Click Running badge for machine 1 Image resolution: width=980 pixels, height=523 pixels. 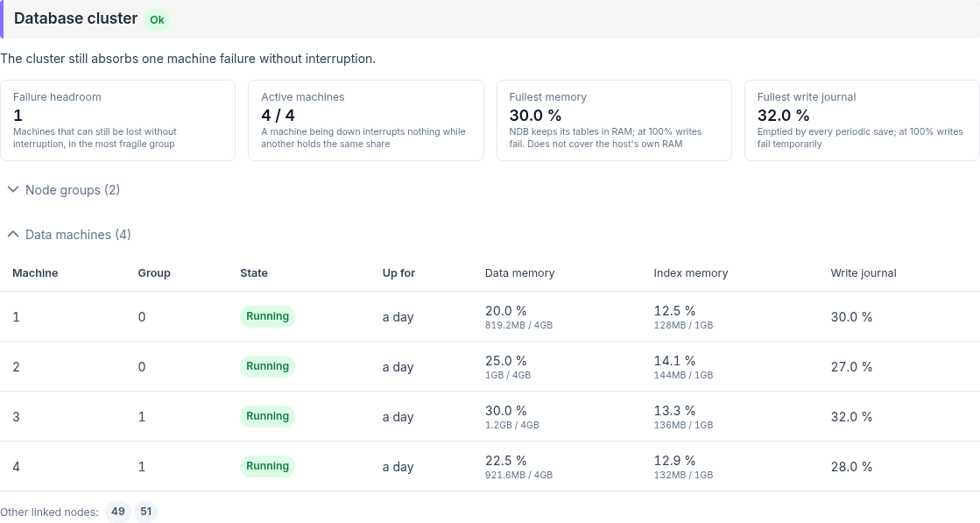pyautogui.click(x=267, y=316)
